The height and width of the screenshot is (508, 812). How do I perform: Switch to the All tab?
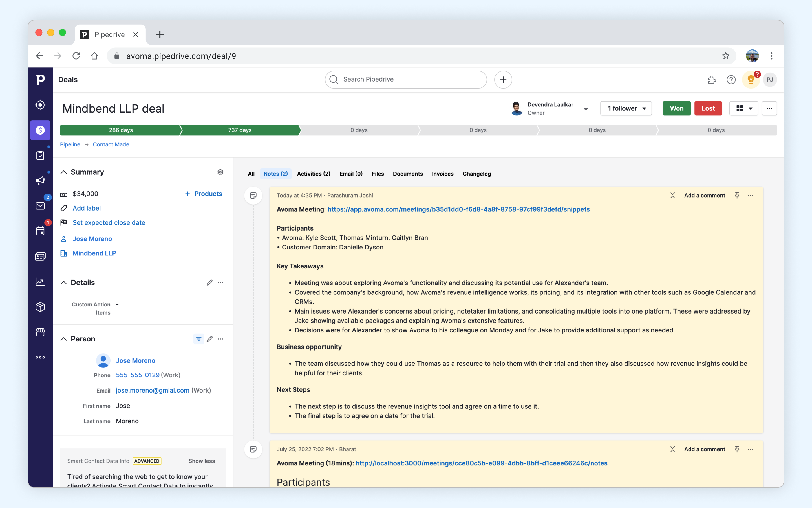pyautogui.click(x=251, y=174)
